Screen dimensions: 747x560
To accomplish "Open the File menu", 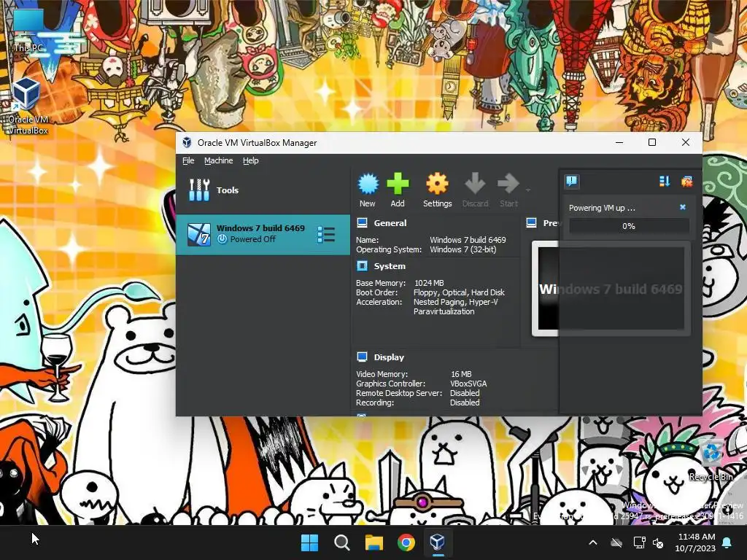I will (188, 161).
